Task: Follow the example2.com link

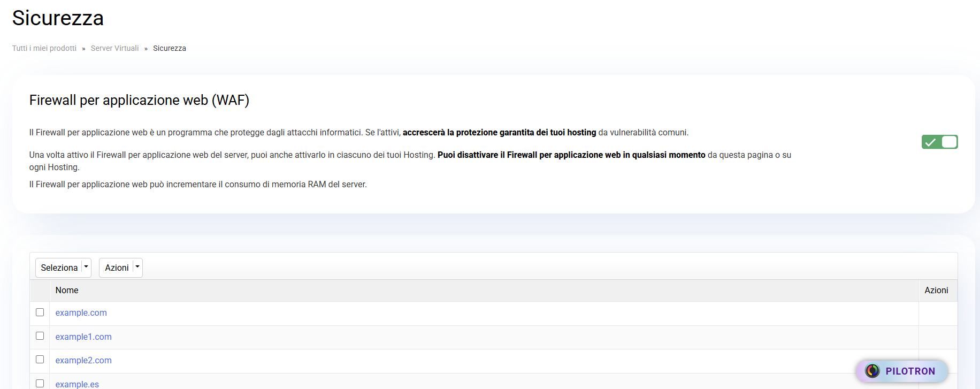Action: (83, 360)
